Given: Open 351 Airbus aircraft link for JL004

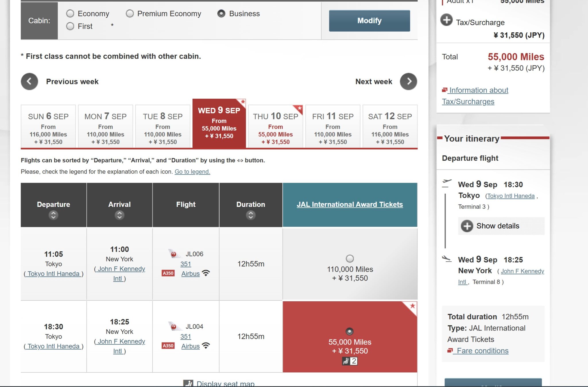Looking at the screenshot, I should tap(190, 341).
